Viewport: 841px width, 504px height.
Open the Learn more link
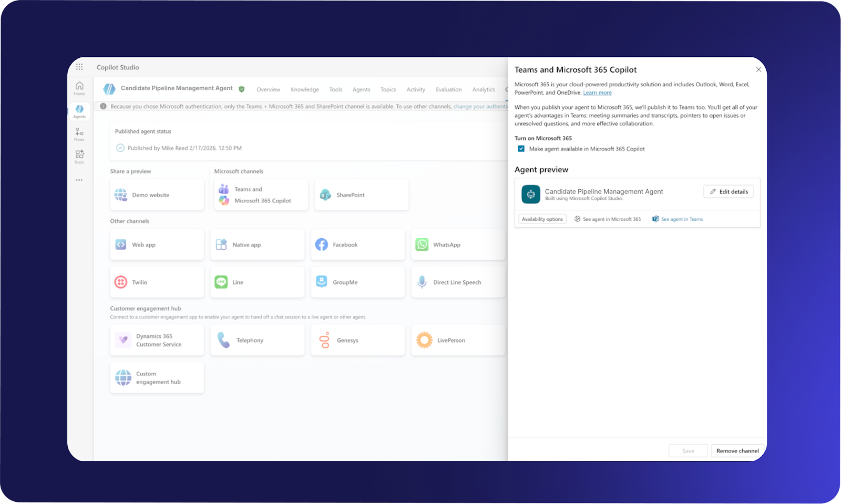pyautogui.click(x=597, y=93)
